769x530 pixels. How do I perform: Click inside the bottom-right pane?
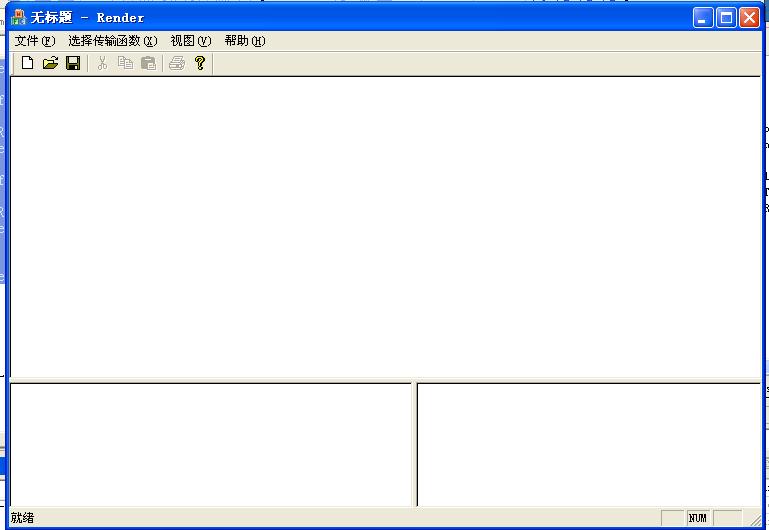[589, 445]
